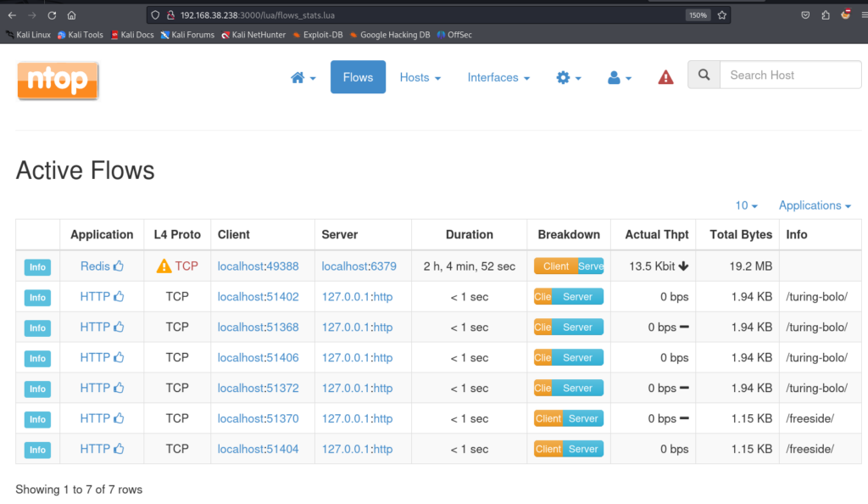Open client link localhost:51368

[258, 328]
